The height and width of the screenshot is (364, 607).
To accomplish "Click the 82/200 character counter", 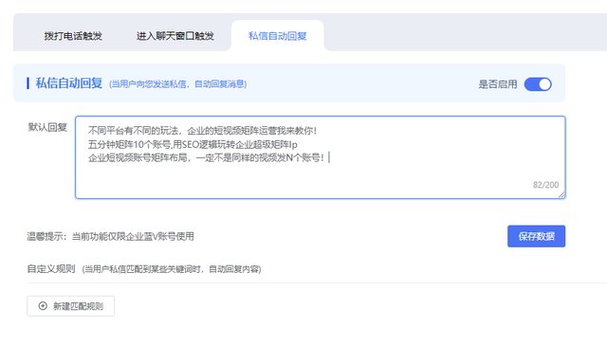I will (x=545, y=185).
